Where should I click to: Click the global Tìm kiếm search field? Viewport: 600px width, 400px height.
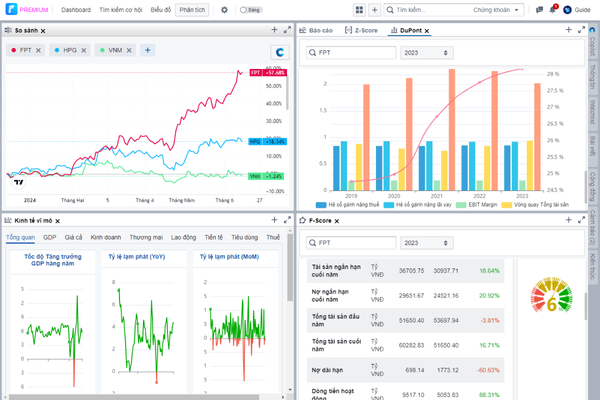tap(429, 10)
